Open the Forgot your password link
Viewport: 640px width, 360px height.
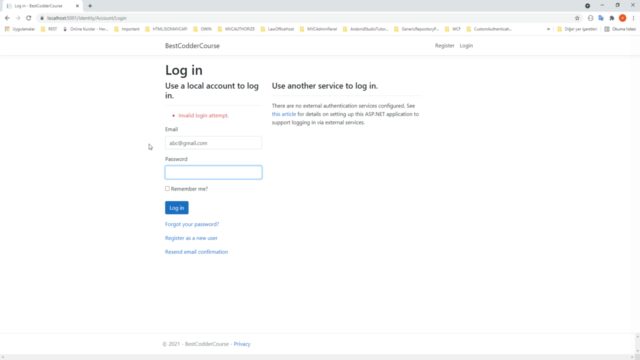click(192, 224)
